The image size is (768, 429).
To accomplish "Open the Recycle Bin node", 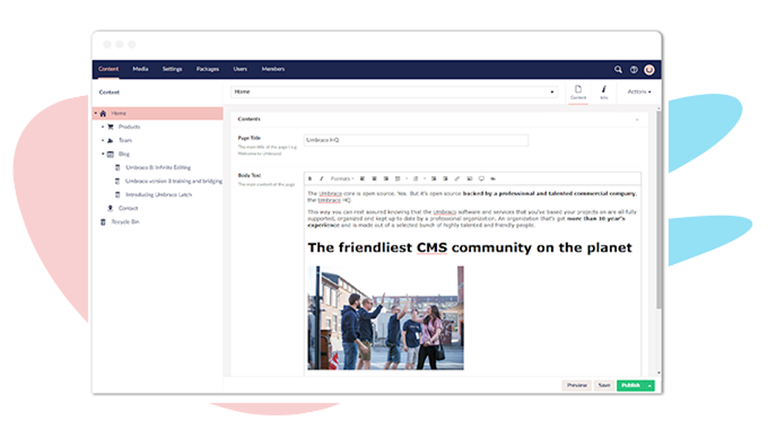I will coord(125,222).
